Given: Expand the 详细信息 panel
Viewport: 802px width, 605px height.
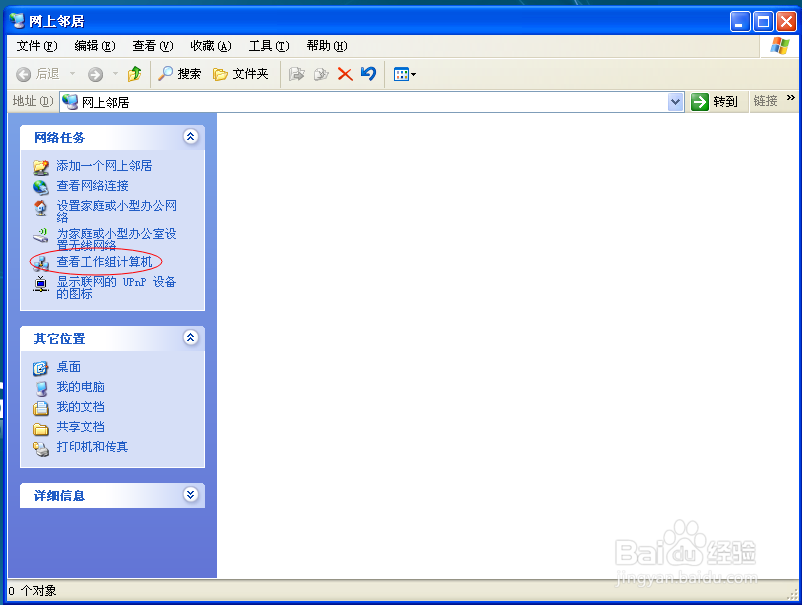Looking at the screenshot, I should (191, 495).
